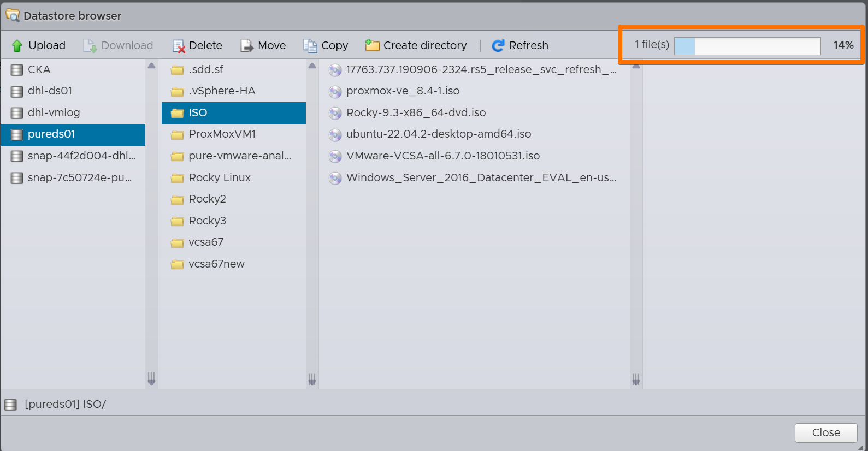Select the Rocky Linux folder
The width and height of the screenshot is (868, 451).
219,178
